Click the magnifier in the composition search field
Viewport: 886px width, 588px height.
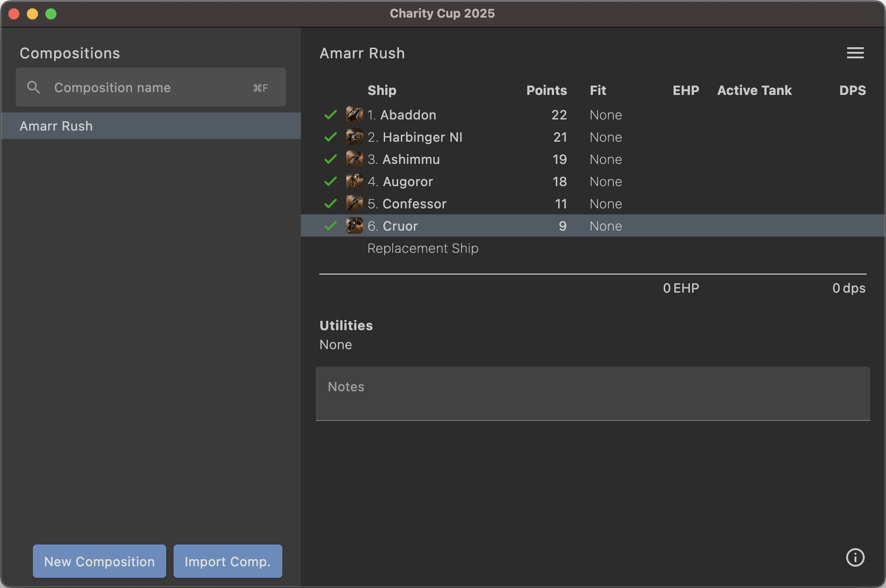33,87
